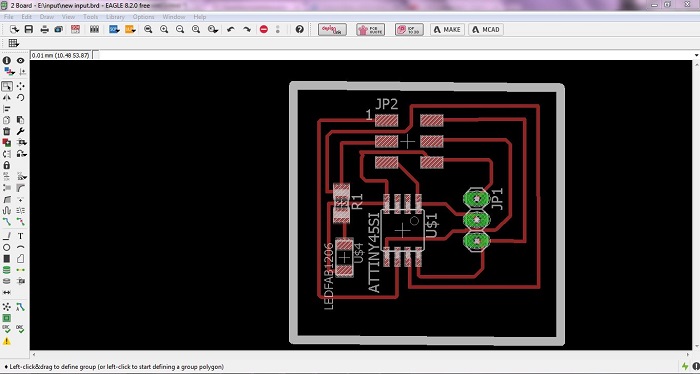Select the Group selection tool
700x374 pixels.
tap(7, 86)
